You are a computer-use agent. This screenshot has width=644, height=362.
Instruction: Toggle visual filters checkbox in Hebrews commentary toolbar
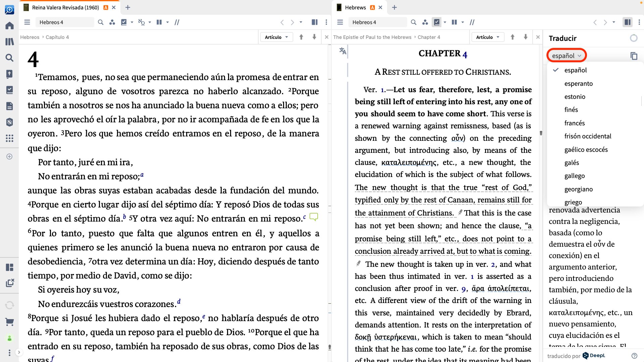(437, 22)
